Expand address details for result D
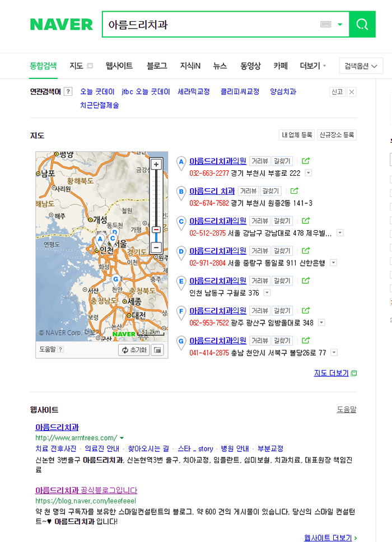392x542 pixels. pyautogui.click(x=333, y=263)
